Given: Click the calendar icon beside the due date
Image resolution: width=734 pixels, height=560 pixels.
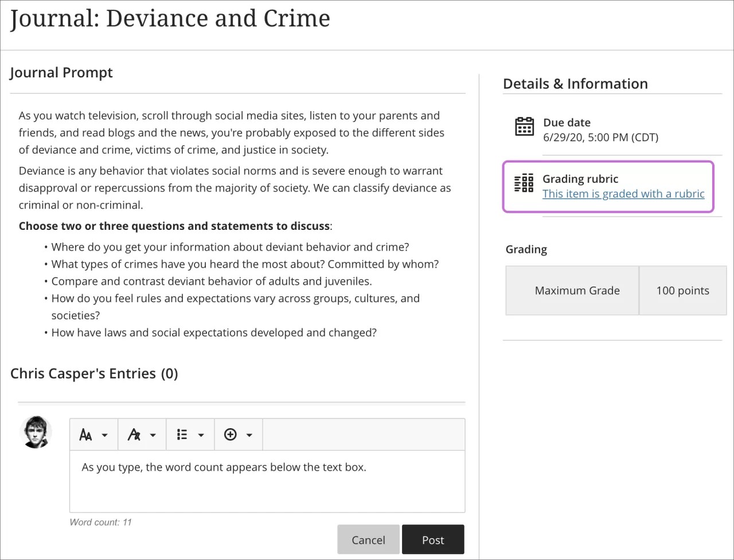Looking at the screenshot, I should [x=524, y=127].
